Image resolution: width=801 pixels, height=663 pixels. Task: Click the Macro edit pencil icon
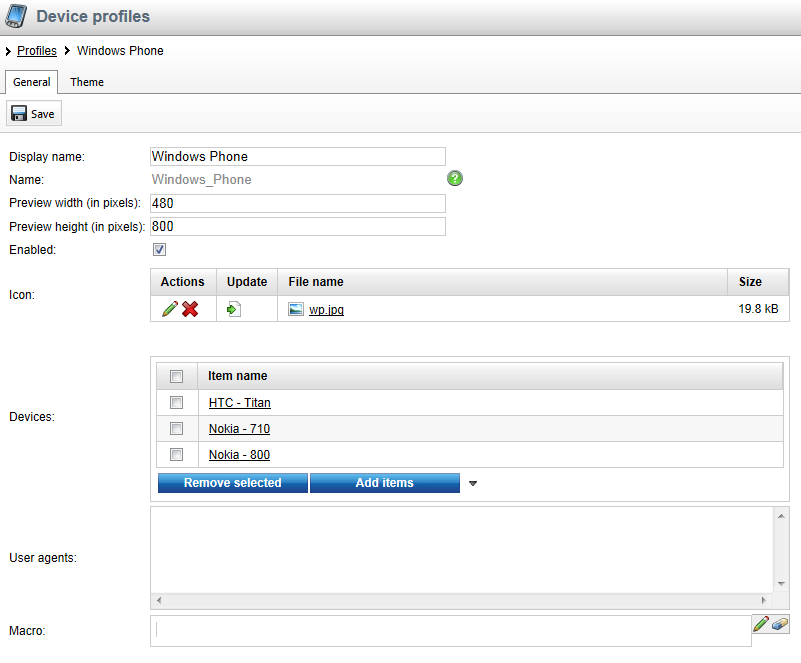click(761, 624)
